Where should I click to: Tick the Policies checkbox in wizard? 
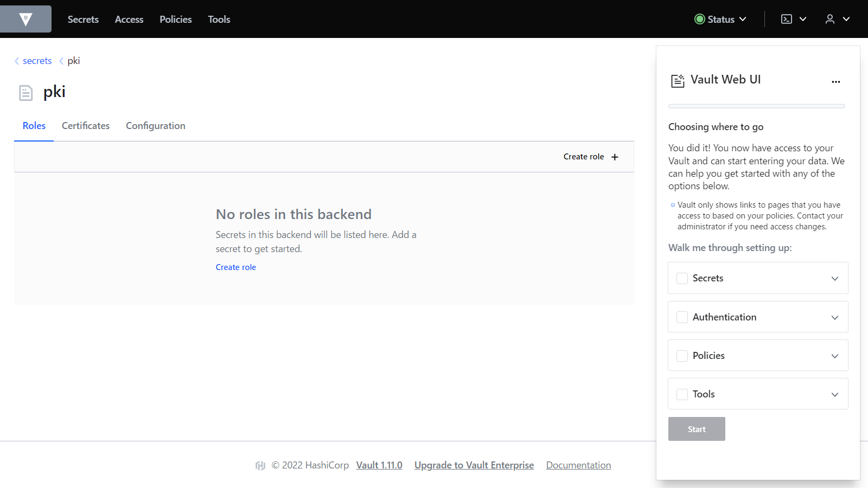[682, 356]
